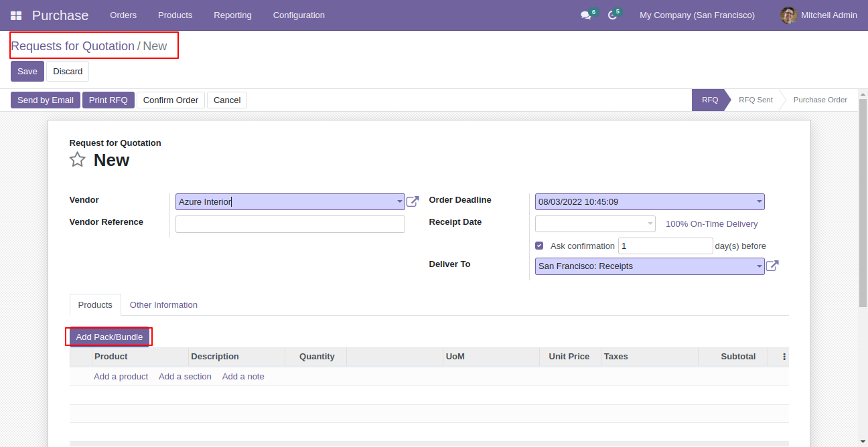Sort by the Taxes column header
The image size is (868, 447).
(649, 357)
